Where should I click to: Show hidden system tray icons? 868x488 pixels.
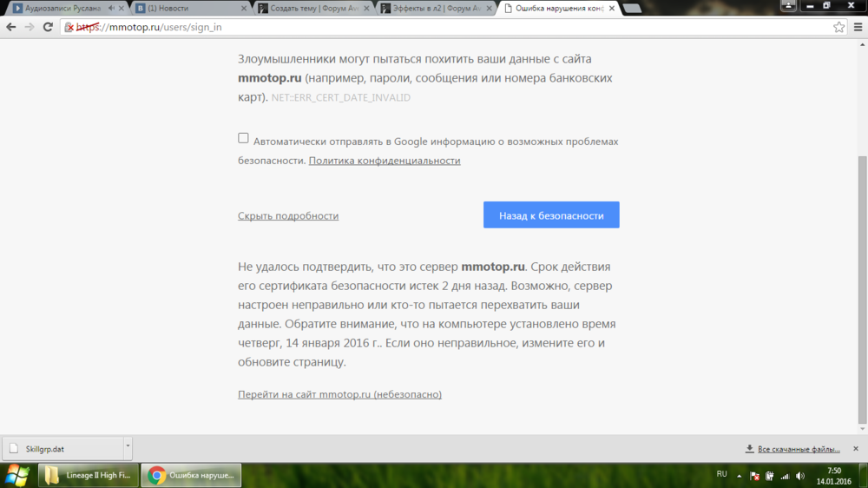point(740,476)
